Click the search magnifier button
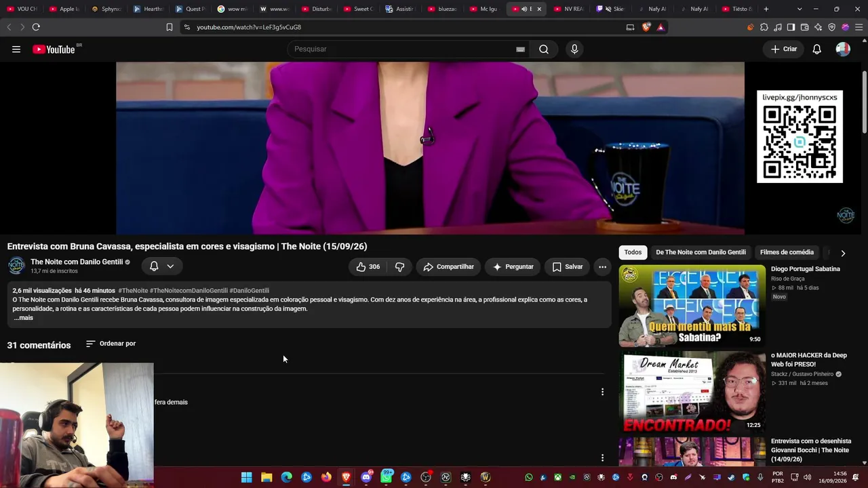 [x=544, y=49]
